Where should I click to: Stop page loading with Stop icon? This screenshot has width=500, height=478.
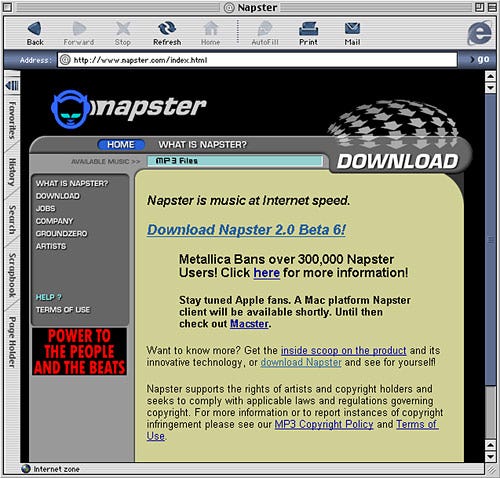tap(123, 33)
